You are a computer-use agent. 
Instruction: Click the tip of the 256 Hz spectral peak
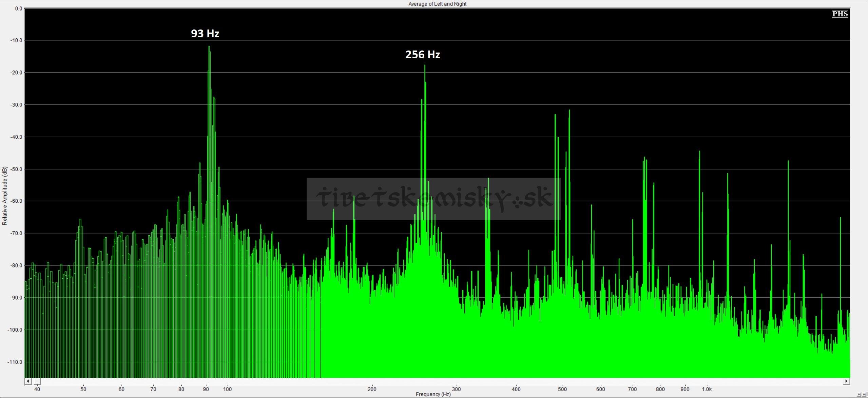(x=424, y=65)
